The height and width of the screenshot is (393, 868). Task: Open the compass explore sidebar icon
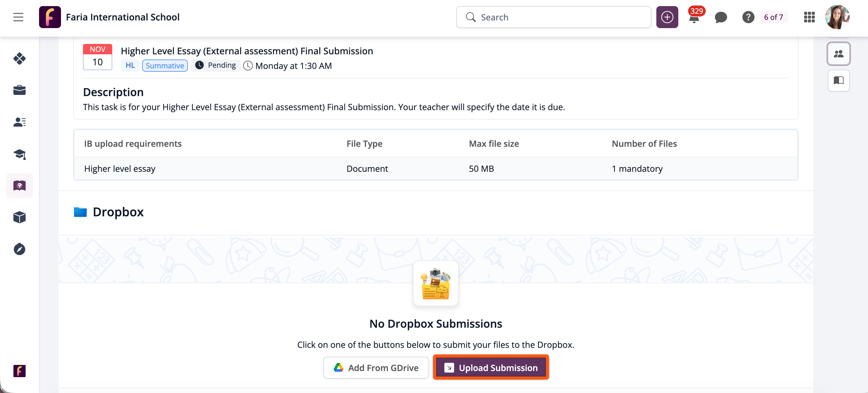[20, 249]
